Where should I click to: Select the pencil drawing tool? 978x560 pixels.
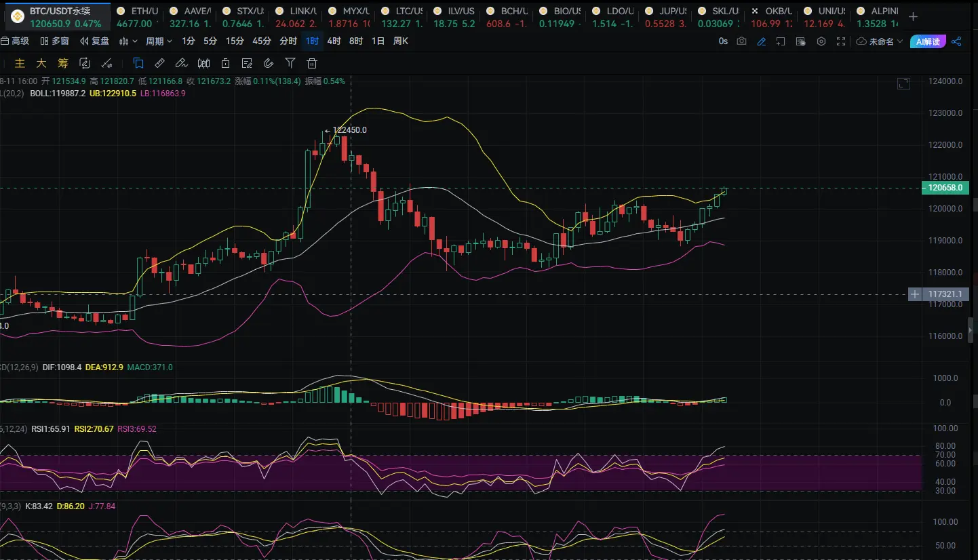coord(181,64)
